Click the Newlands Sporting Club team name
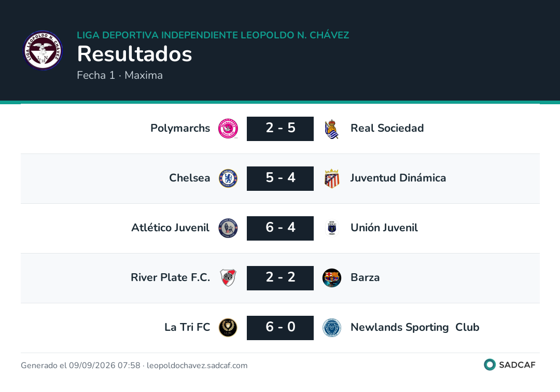Image resolution: width=560 pixels, height=392 pixels. point(415,327)
